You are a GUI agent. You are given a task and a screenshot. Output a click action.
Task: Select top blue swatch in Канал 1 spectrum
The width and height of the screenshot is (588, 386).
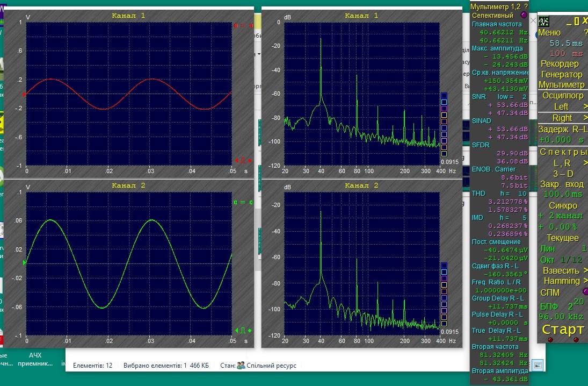(444, 95)
